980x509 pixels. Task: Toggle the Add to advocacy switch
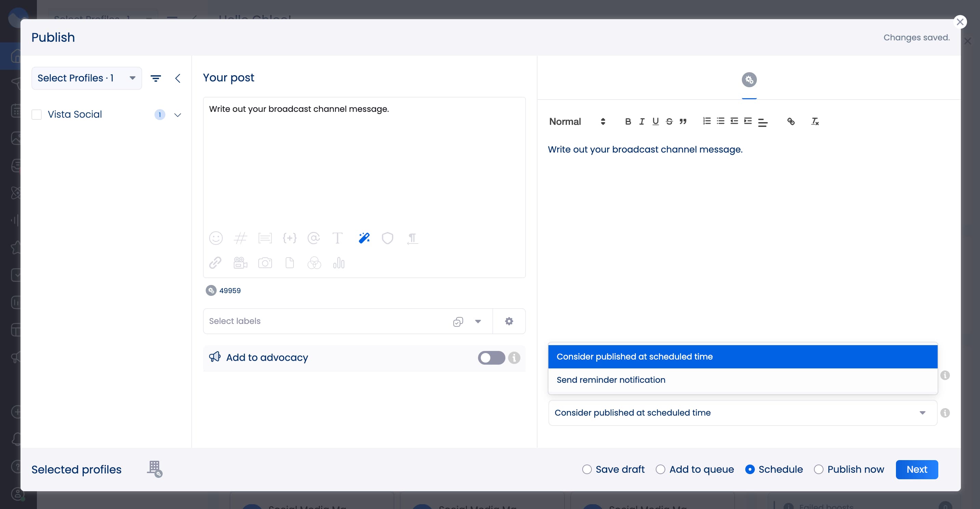point(491,357)
